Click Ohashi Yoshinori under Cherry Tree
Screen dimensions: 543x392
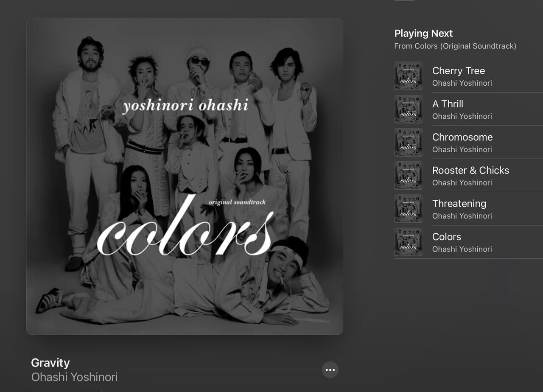tap(462, 83)
